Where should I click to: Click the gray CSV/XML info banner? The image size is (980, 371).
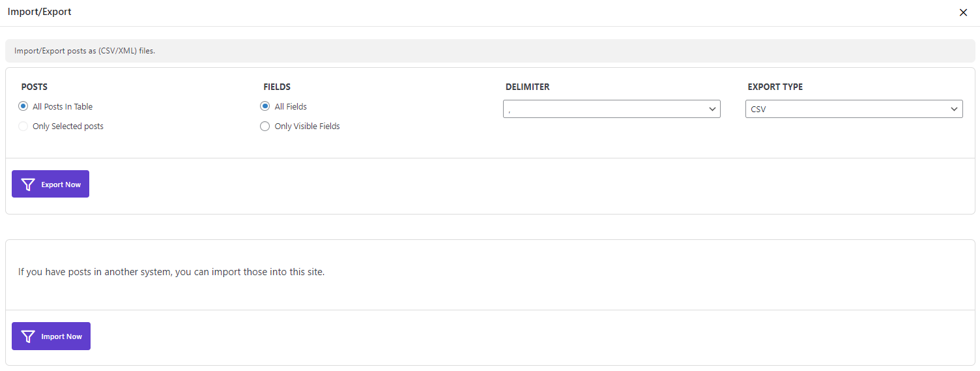(490, 51)
